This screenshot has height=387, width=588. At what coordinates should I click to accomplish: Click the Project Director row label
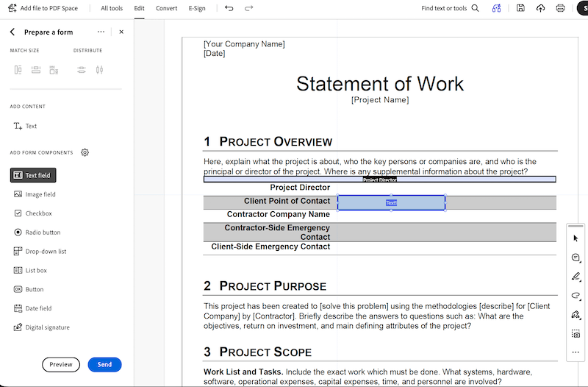[300, 188]
